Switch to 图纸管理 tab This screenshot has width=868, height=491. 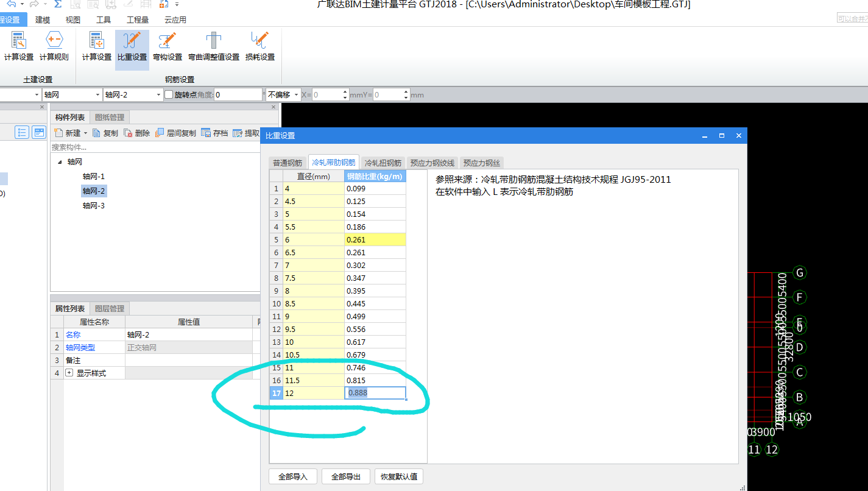[110, 118]
